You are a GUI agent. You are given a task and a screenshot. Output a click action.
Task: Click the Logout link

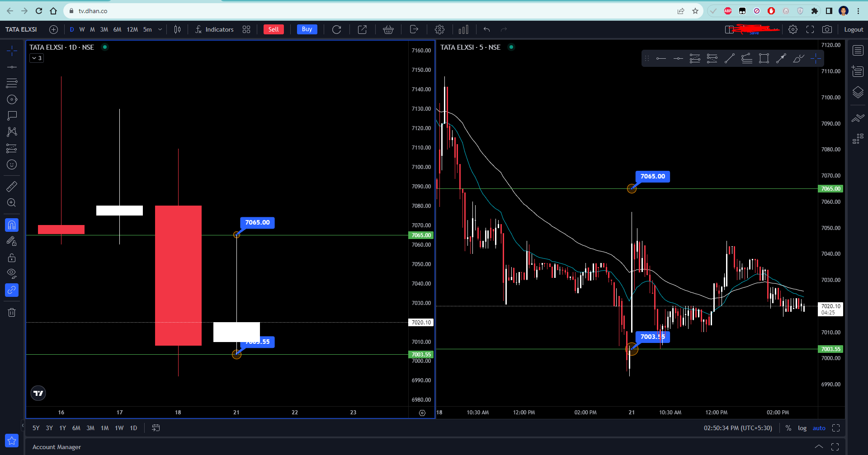coord(854,29)
